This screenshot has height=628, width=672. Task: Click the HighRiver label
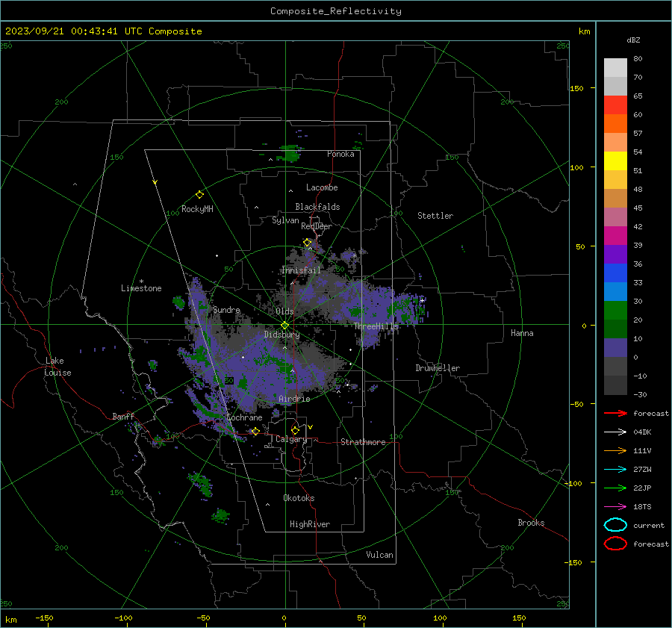pyautogui.click(x=310, y=524)
